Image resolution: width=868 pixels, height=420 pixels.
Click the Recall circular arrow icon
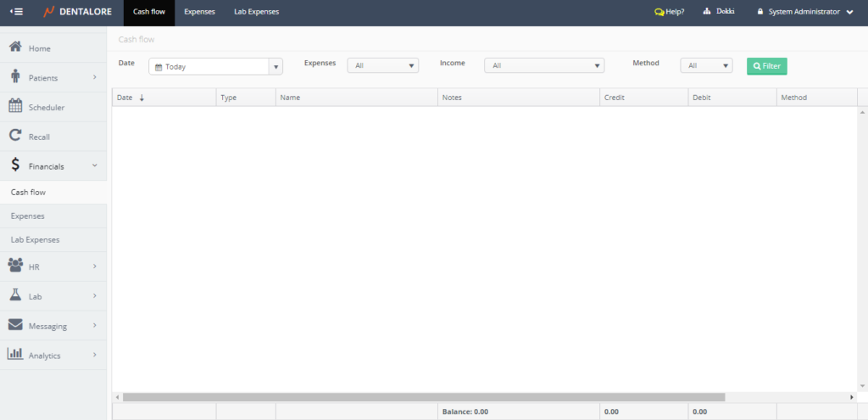(x=15, y=136)
